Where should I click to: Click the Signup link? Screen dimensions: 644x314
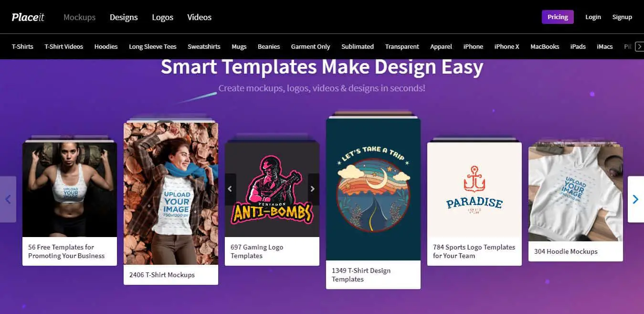coord(622,17)
